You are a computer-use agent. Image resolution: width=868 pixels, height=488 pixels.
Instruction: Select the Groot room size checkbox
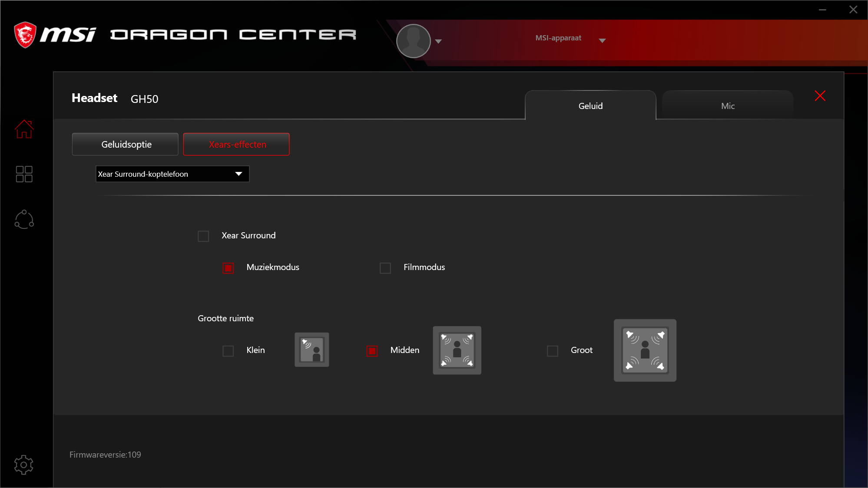pyautogui.click(x=553, y=351)
